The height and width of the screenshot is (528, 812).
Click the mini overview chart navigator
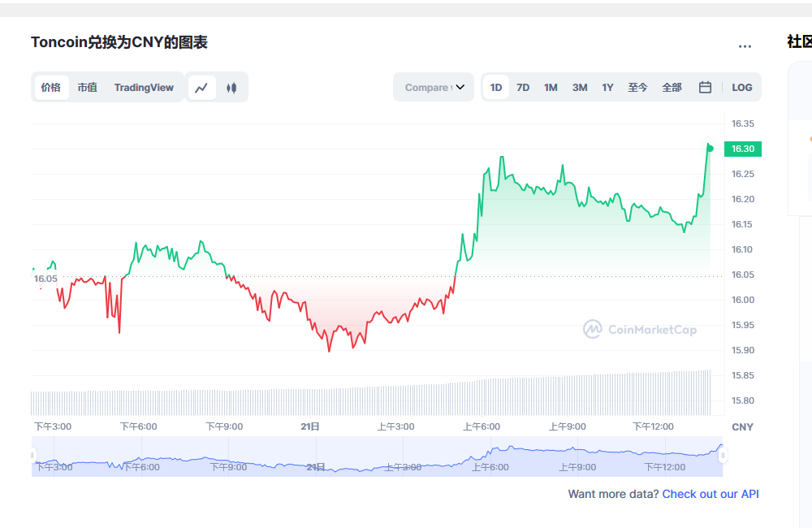pyautogui.click(x=377, y=457)
